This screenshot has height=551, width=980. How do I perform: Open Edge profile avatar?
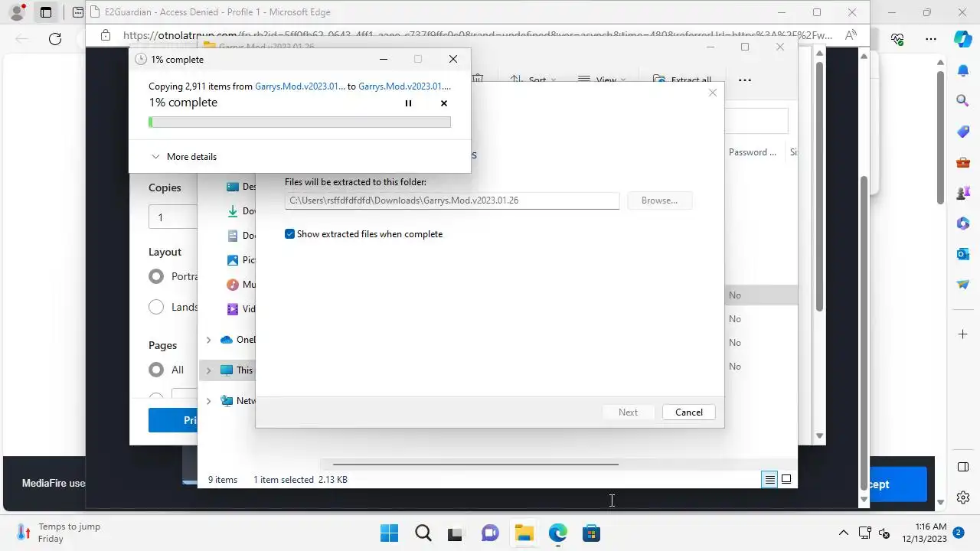click(x=17, y=12)
